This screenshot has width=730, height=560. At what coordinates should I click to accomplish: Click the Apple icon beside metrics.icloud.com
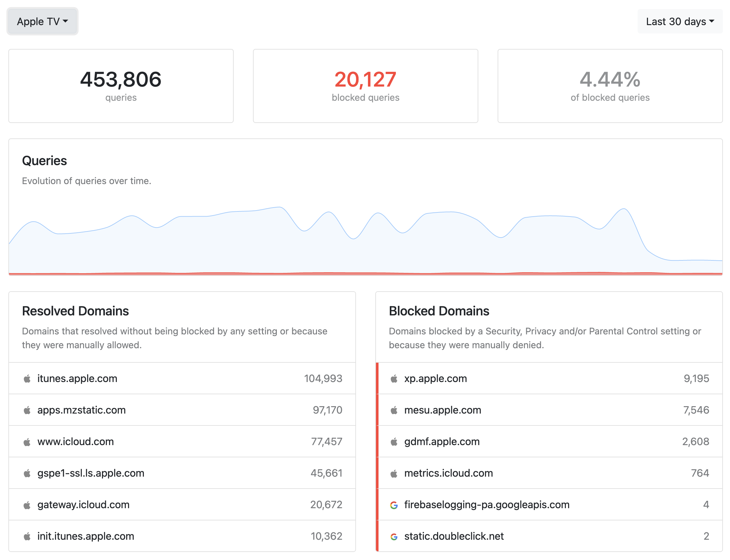[394, 473]
